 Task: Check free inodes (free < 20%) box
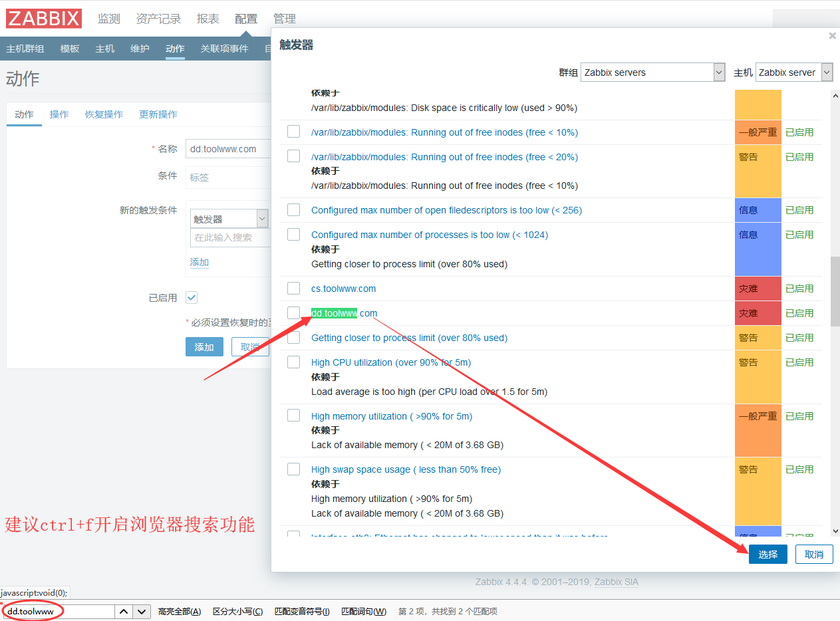[293, 156]
